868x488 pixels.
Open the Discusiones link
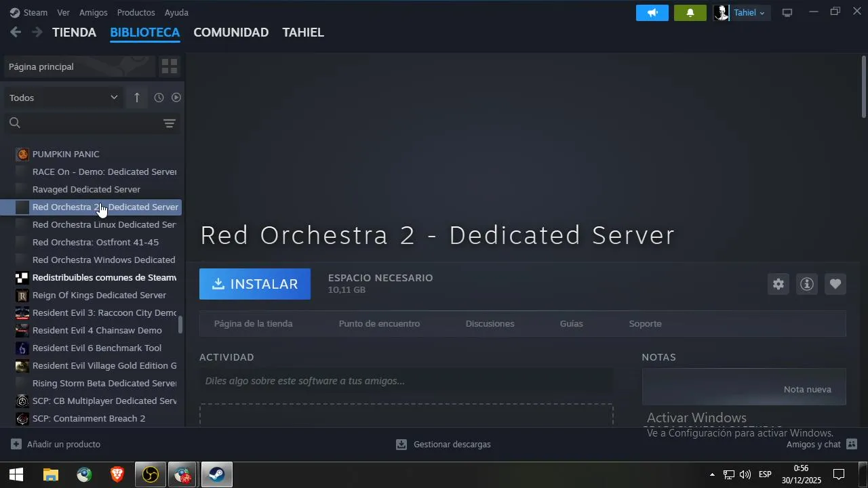click(490, 324)
